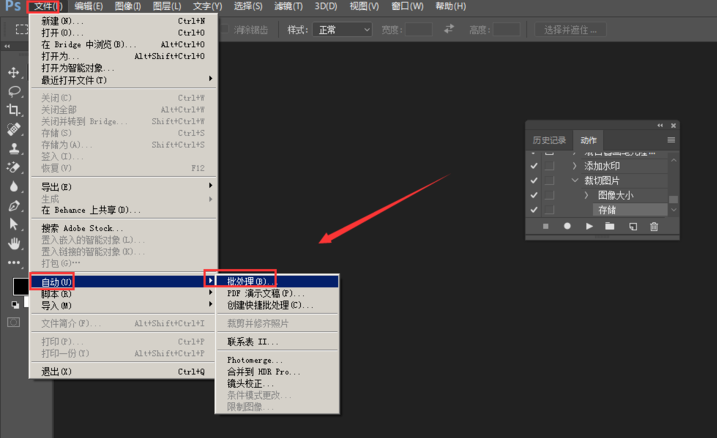This screenshot has height=438, width=717.
Task: Open the 样式 style dropdown
Action: click(342, 30)
